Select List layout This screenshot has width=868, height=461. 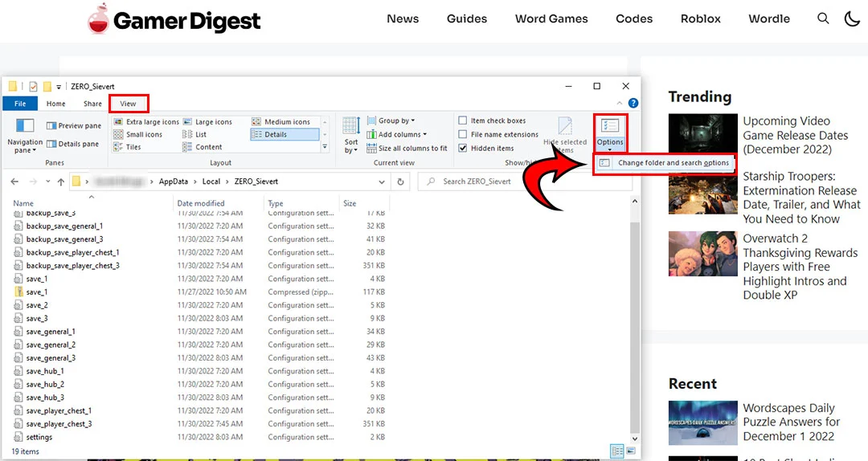tap(194, 134)
